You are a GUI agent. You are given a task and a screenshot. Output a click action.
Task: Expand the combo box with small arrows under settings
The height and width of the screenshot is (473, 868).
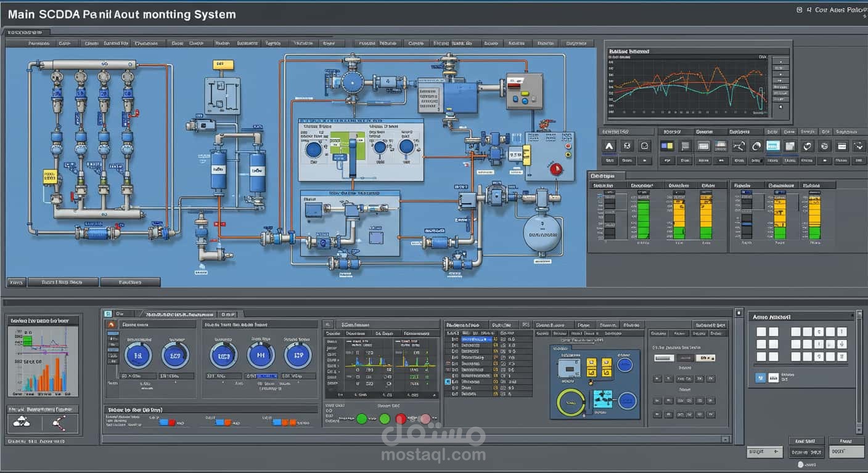705,358
